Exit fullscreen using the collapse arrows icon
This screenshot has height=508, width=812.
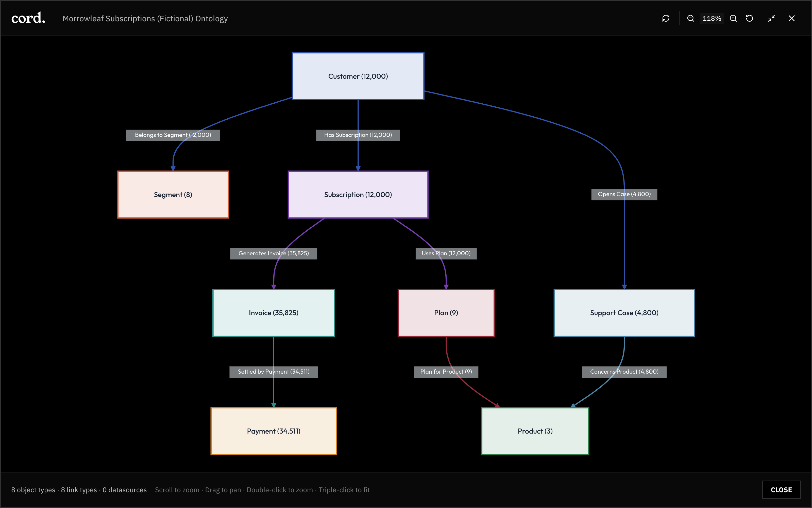pyautogui.click(x=771, y=19)
